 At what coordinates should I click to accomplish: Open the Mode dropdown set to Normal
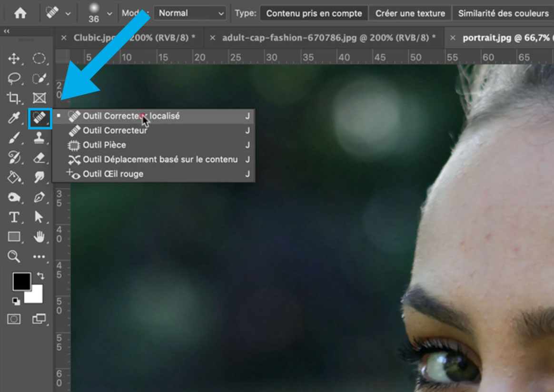pos(189,13)
